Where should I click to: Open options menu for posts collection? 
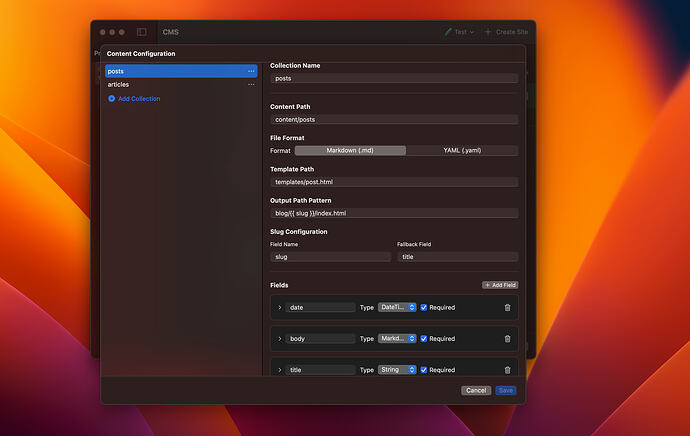[251, 71]
